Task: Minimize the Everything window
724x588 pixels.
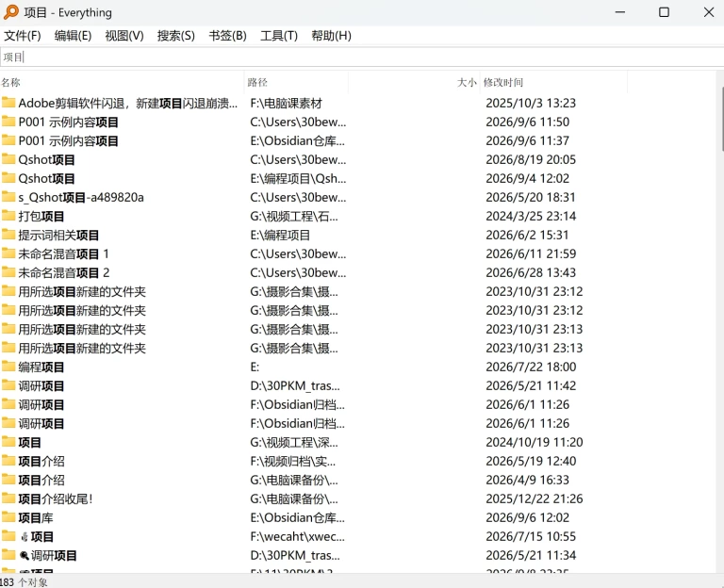Action: [620, 12]
